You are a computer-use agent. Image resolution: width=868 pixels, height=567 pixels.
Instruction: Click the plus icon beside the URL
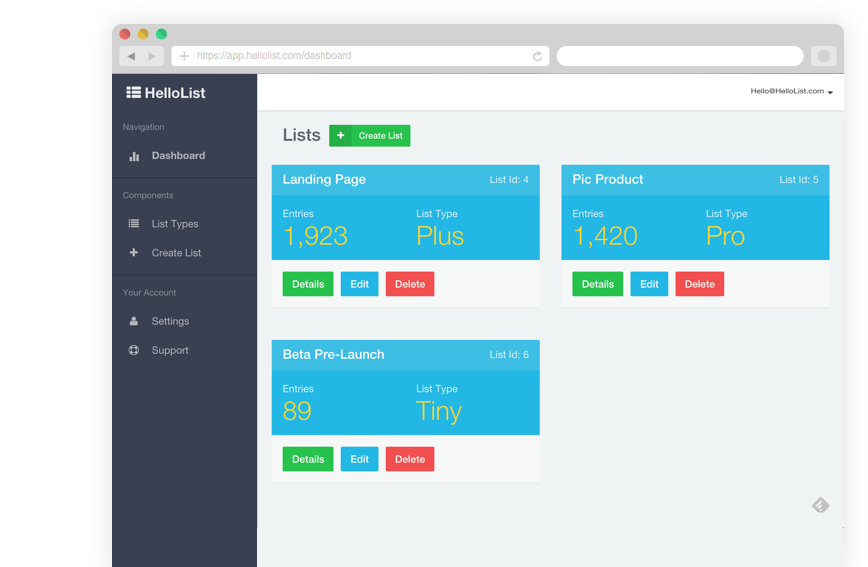click(x=184, y=56)
